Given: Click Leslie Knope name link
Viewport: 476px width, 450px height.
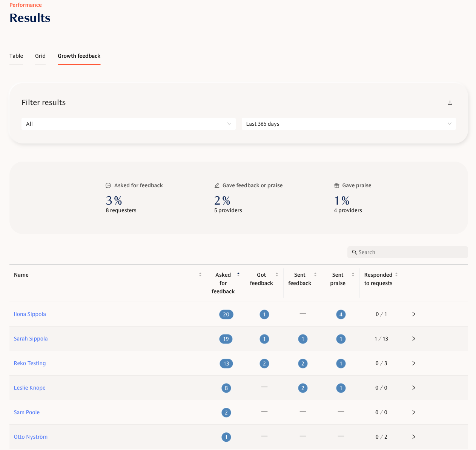Looking at the screenshot, I should click(x=29, y=388).
